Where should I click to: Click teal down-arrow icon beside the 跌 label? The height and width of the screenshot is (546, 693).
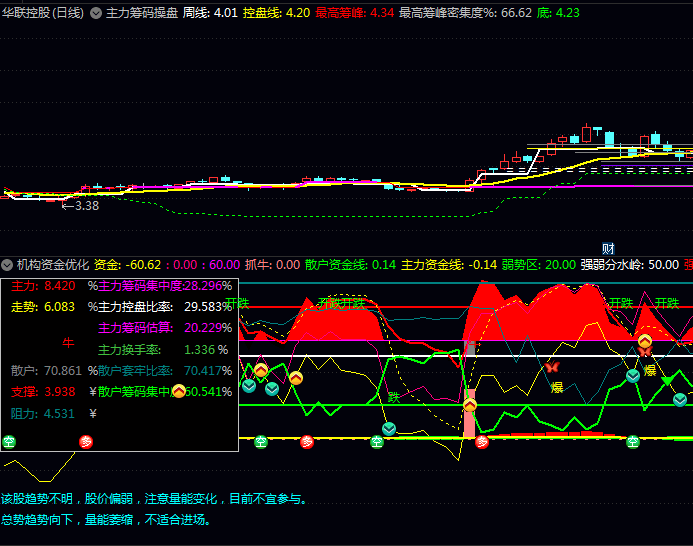click(x=389, y=429)
